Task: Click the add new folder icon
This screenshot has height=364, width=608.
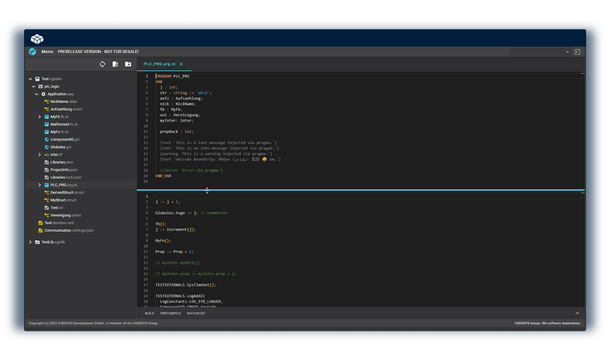Action: 128,64
